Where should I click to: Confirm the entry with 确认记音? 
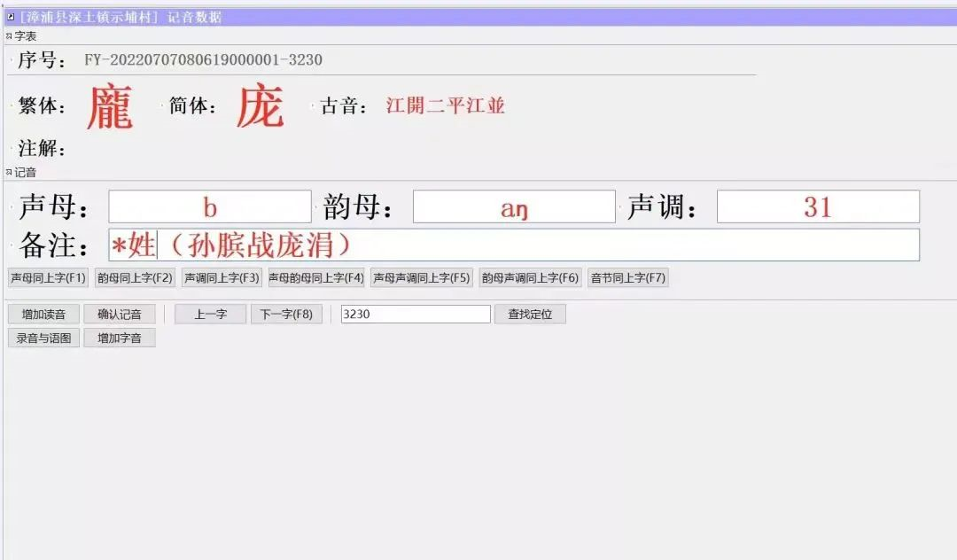[x=120, y=315]
